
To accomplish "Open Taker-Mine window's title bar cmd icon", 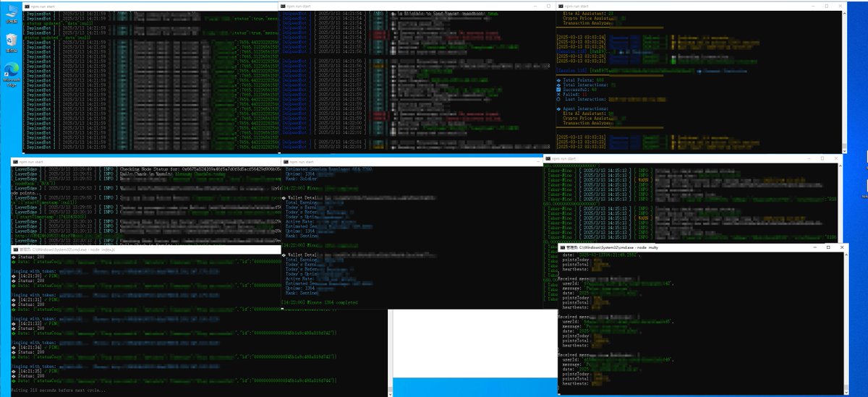I will coord(550,158).
